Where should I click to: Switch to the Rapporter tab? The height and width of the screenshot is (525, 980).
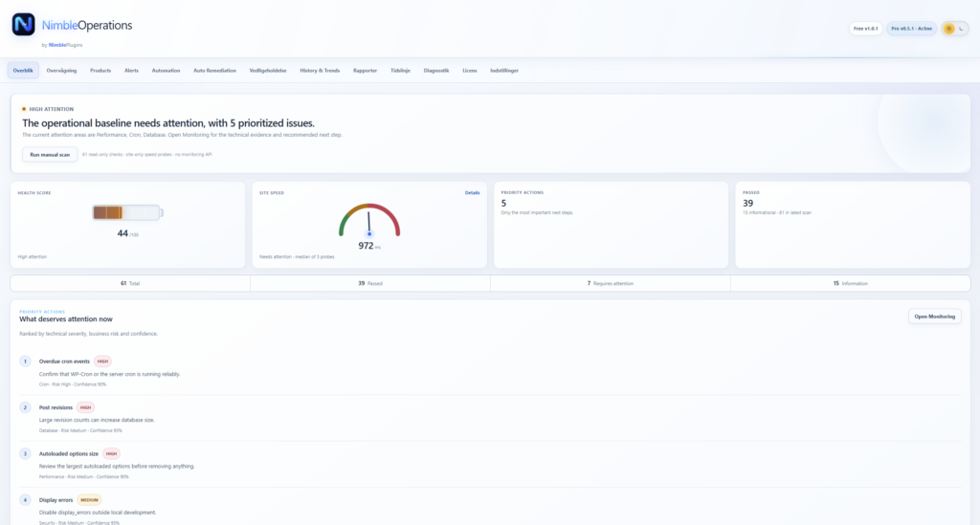click(365, 71)
